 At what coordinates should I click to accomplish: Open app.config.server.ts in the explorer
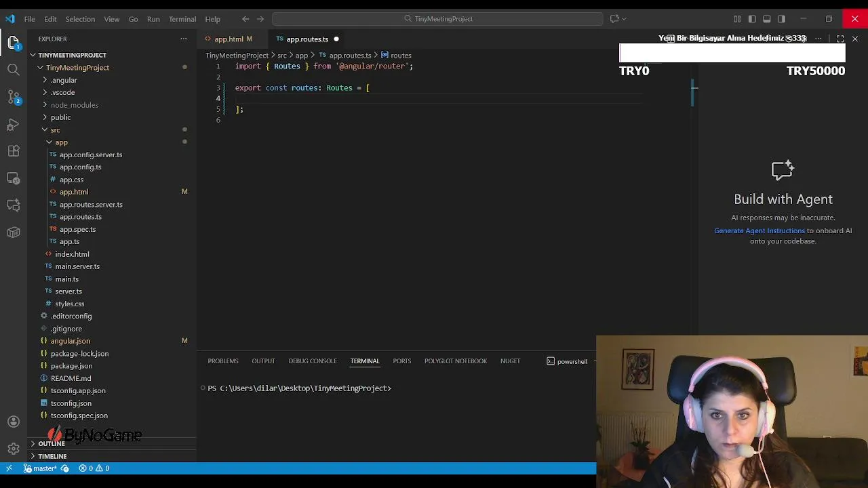point(90,155)
